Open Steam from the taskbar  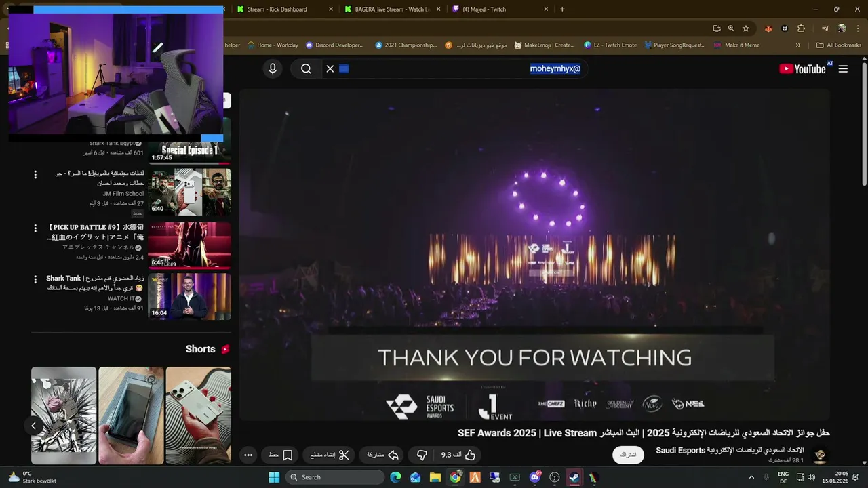(574, 477)
